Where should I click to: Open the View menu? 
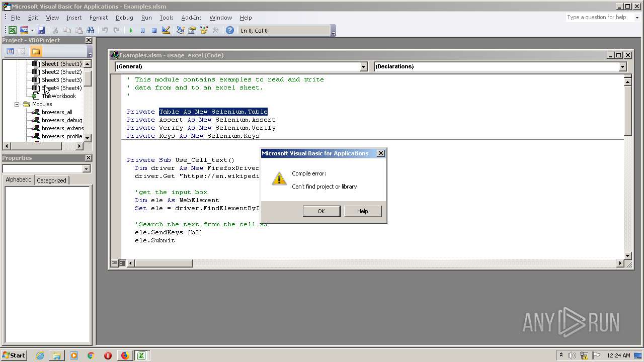pyautogui.click(x=52, y=18)
